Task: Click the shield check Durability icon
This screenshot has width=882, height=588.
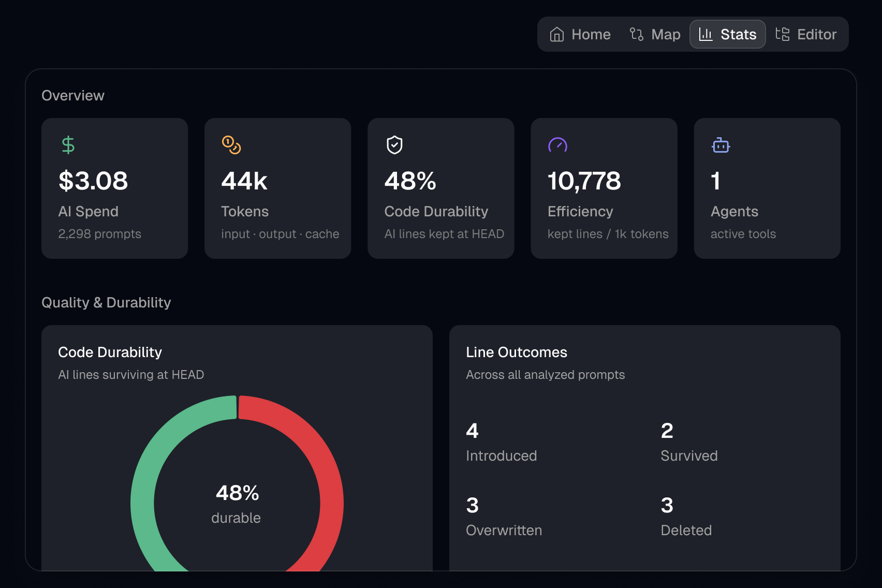Action: pyautogui.click(x=394, y=145)
